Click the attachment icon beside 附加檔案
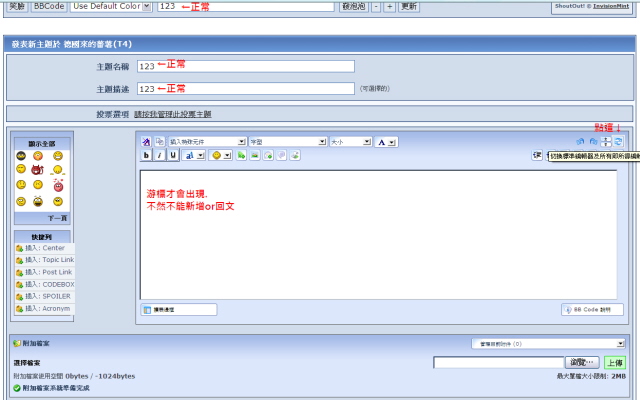Screen dimensions: 640x400 (x=17, y=343)
